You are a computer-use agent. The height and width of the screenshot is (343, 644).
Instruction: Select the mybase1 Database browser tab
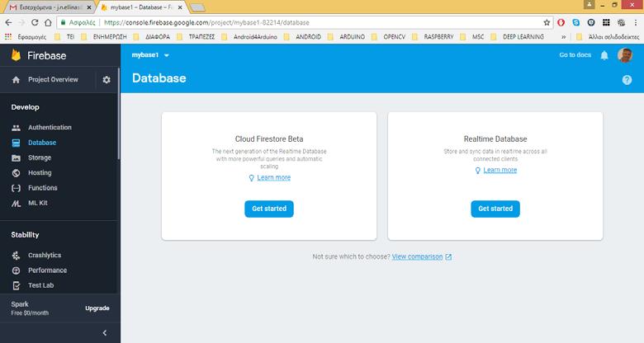pyautogui.click(x=142, y=7)
